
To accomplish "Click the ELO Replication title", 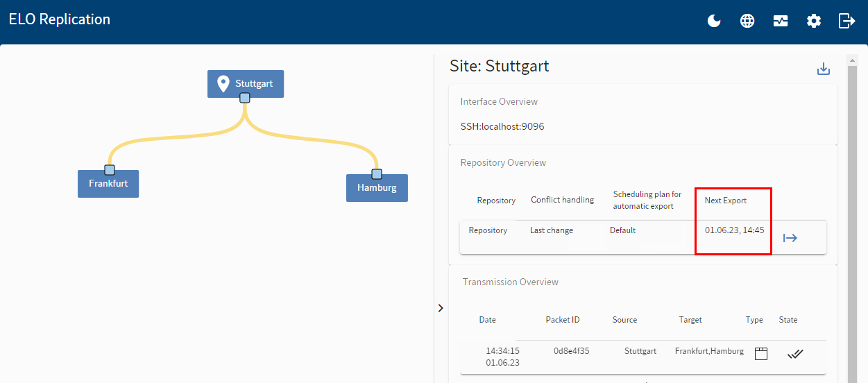I will coord(60,19).
